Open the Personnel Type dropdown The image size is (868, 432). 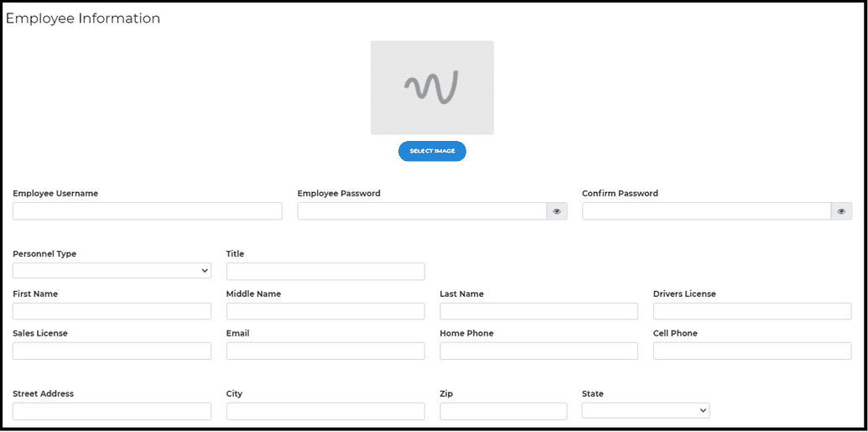click(112, 271)
